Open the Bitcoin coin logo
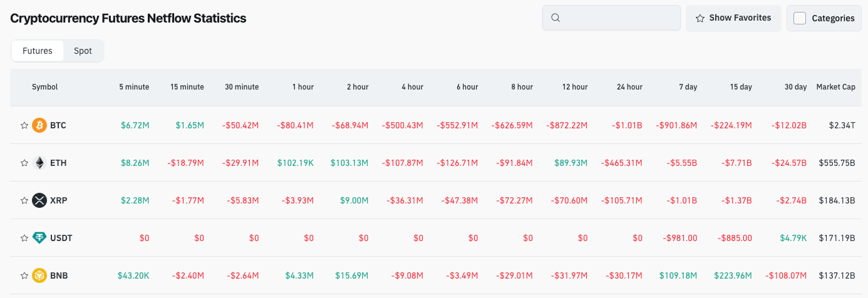The height and width of the screenshot is (298, 868). pyautogui.click(x=40, y=125)
